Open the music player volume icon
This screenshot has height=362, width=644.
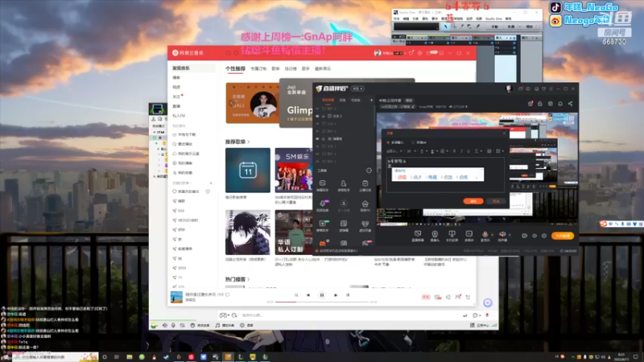point(448,297)
